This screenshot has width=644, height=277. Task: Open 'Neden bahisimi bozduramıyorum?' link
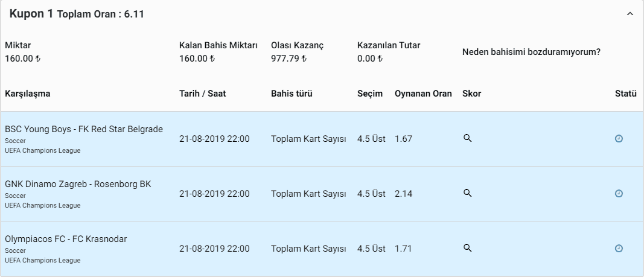click(x=531, y=52)
